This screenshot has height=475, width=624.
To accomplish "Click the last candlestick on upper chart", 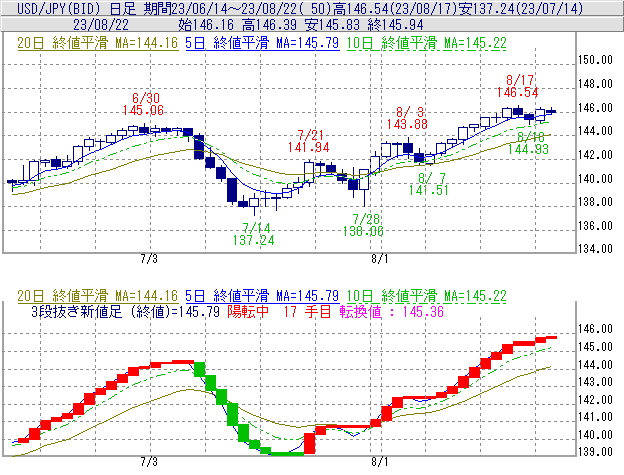I will click(x=551, y=111).
